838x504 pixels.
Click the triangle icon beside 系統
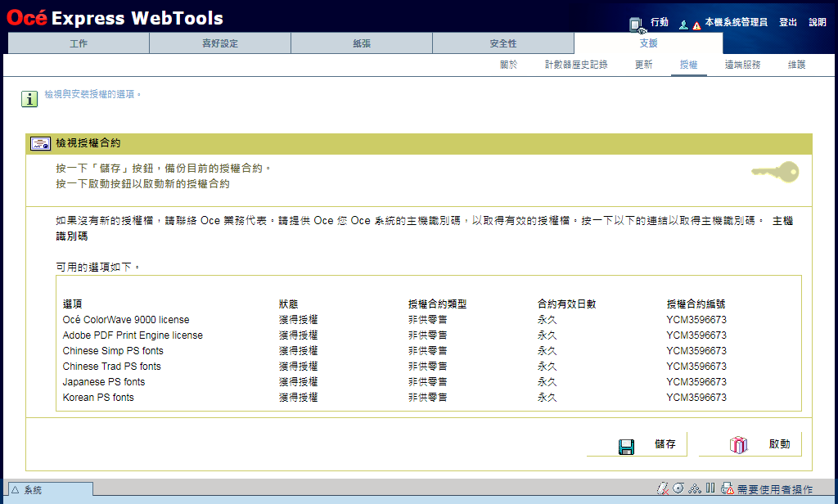[x=15, y=489]
